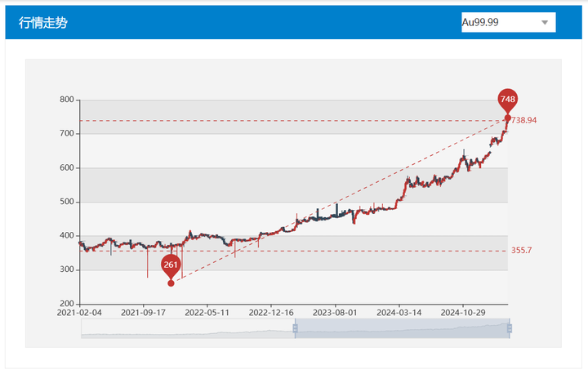Click the 200 value on the price axis
Image resolution: width=588 pixels, height=374 pixels.
point(67,304)
